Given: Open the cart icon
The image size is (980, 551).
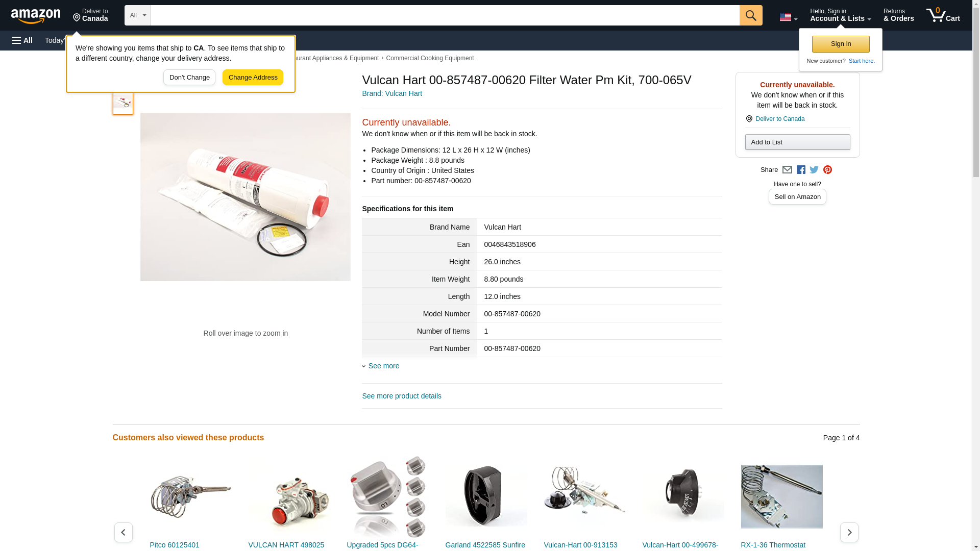Looking at the screenshot, I should (943, 15).
